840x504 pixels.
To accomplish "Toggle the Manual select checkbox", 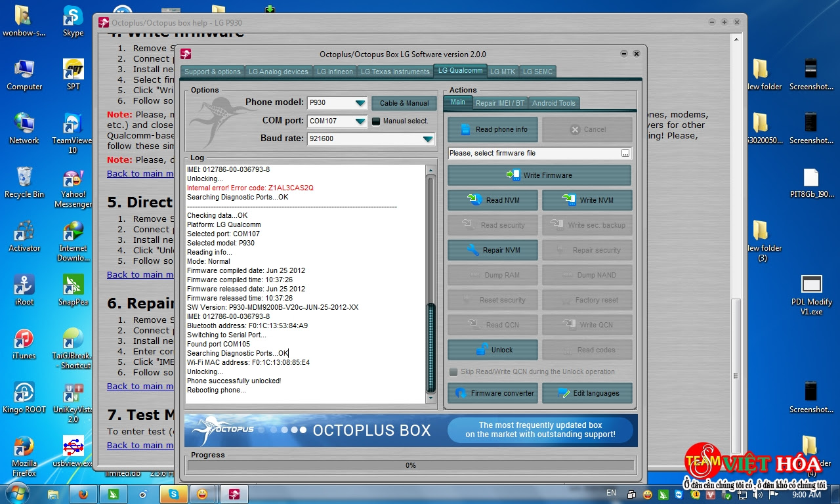I will click(x=376, y=121).
